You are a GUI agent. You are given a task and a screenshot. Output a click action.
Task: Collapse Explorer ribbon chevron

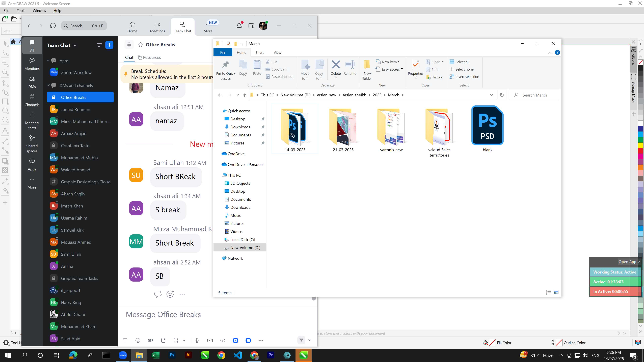click(550, 52)
